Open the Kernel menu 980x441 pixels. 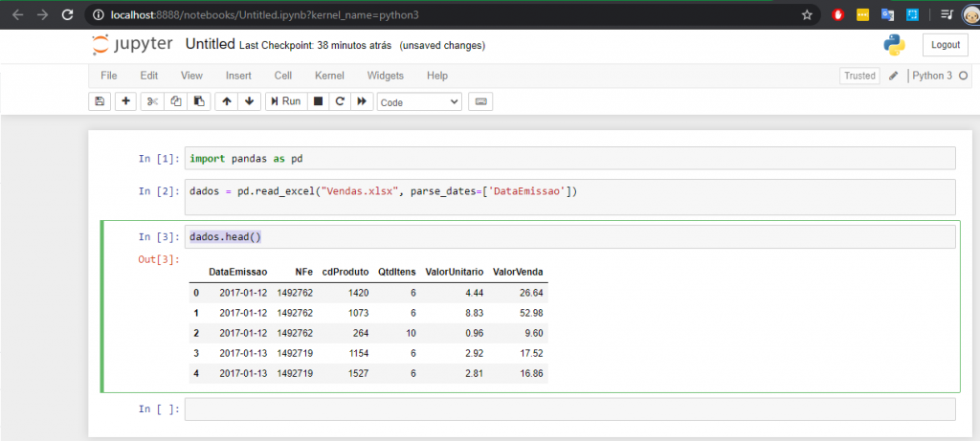329,76
